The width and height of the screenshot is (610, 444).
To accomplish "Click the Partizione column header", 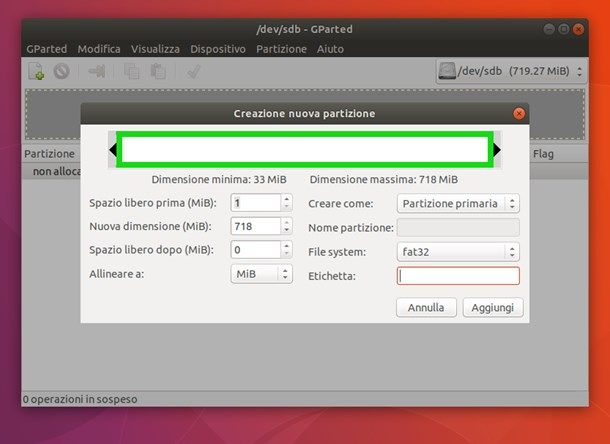I will [x=49, y=154].
